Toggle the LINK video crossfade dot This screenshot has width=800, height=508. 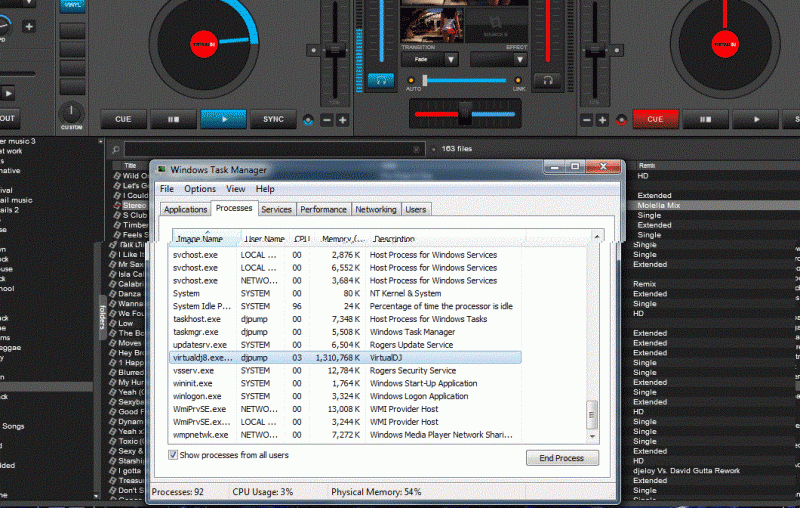pos(518,80)
